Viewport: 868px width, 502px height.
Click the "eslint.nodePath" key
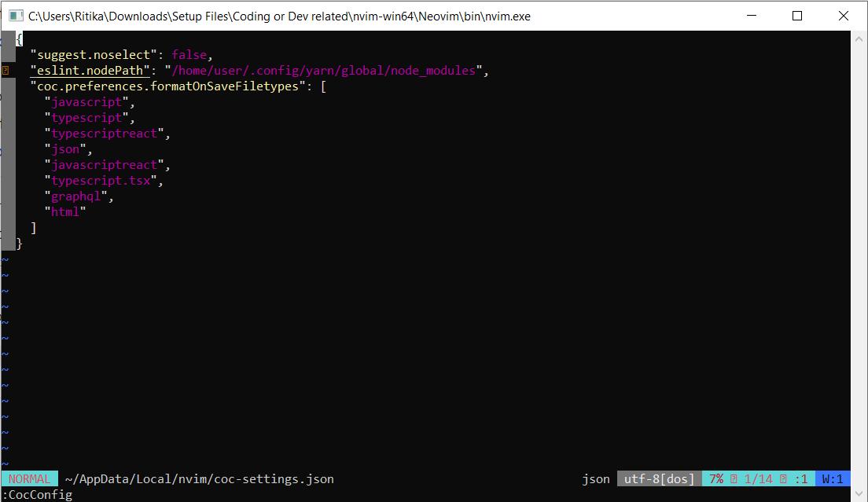90,70
